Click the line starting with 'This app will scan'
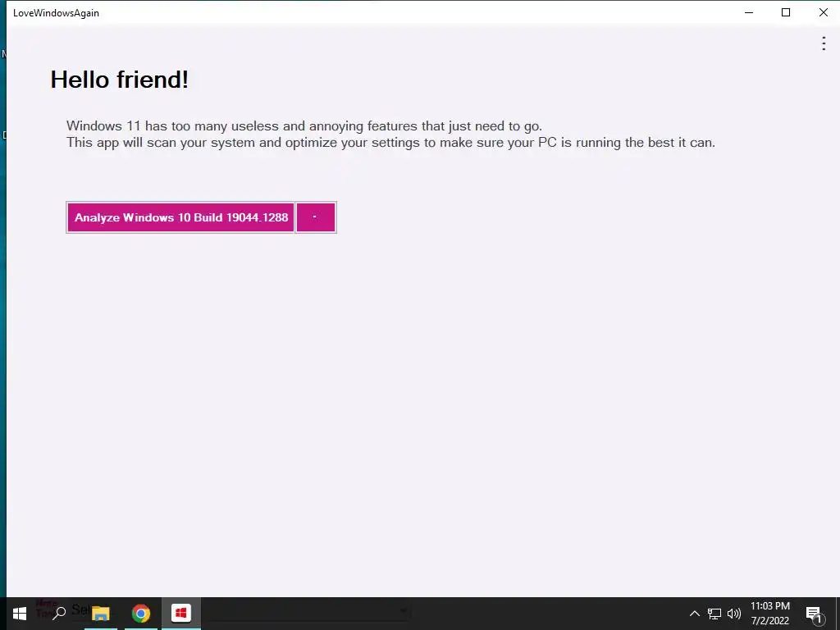This screenshot has width=840, height=630. [x=390, y=143]
